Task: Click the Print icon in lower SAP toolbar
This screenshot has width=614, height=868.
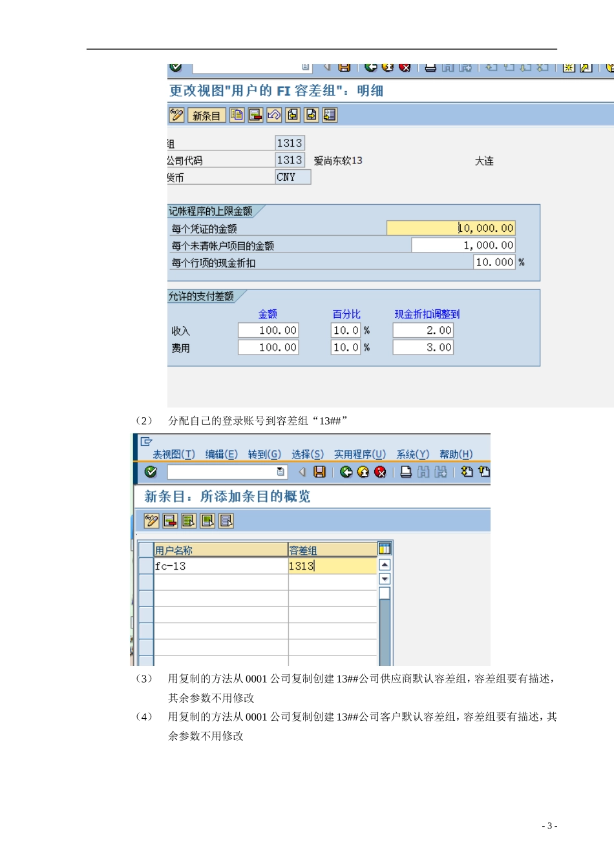Action: [406, 472]
